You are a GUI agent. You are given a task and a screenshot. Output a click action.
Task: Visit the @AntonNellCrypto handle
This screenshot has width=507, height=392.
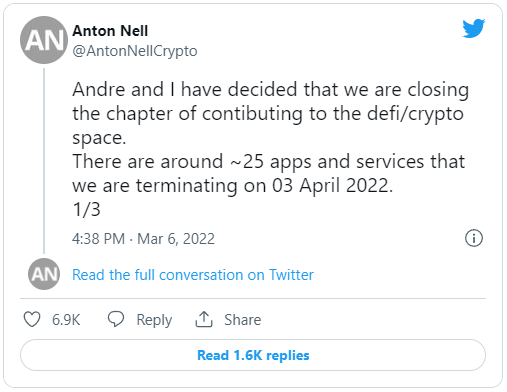(x=135, y=51)
